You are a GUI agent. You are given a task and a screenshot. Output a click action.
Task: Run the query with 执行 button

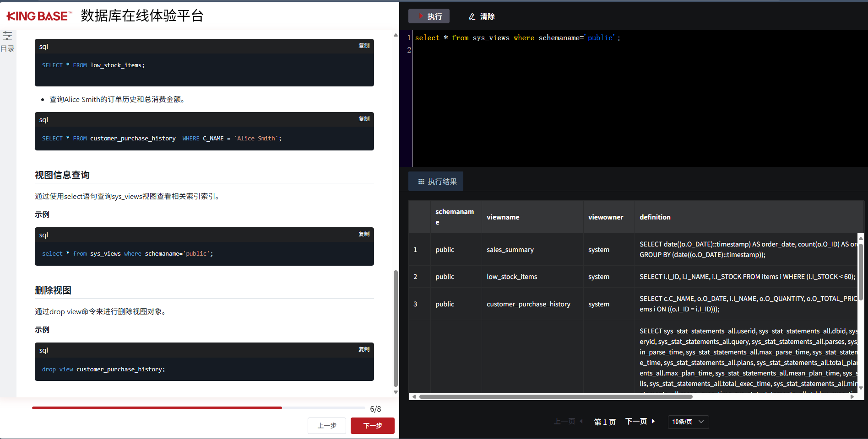(x=429, y=16)
